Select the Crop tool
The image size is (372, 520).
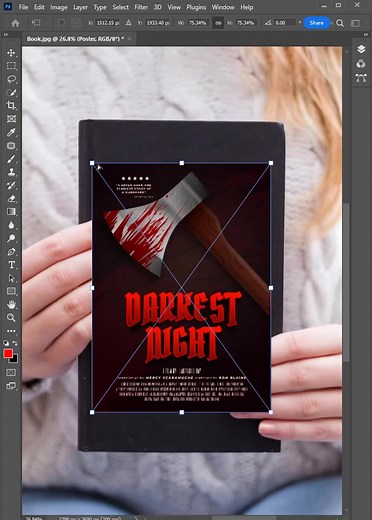[11, 105]
